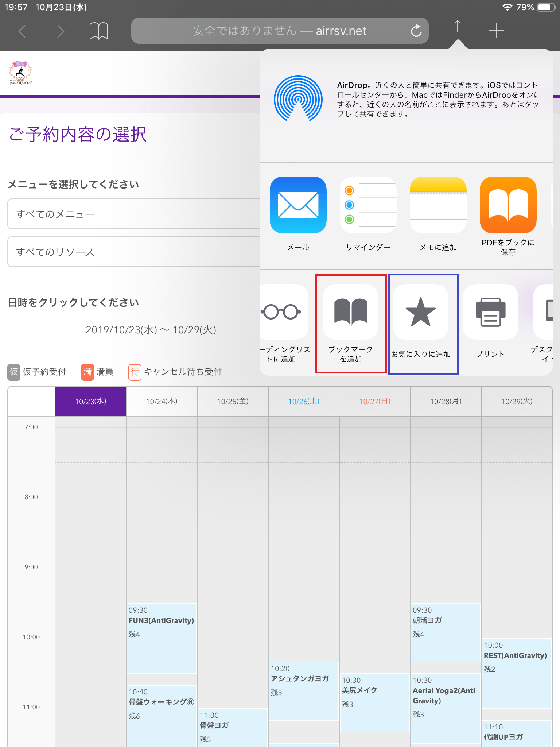560x747 pixels.
Task: Tap the share sheet icon in toolbar
Action: point(457,30)
